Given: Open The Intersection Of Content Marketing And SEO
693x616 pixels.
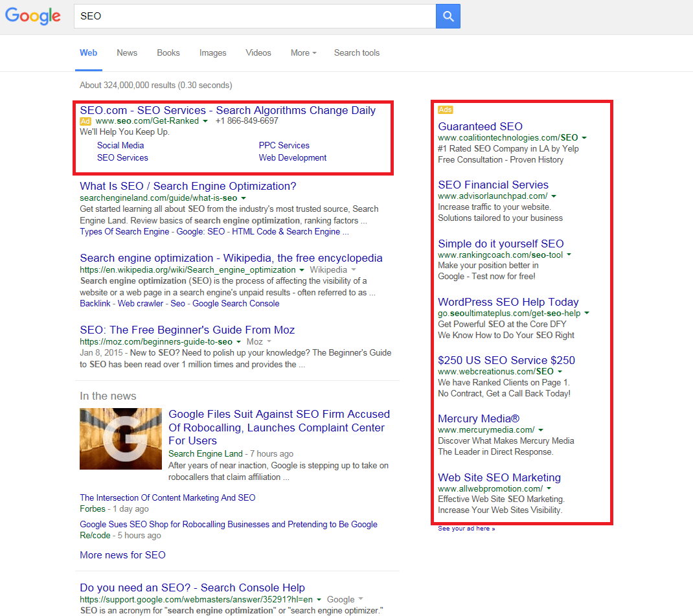Looking at the screenshot, I should click(x=168, y=498).
